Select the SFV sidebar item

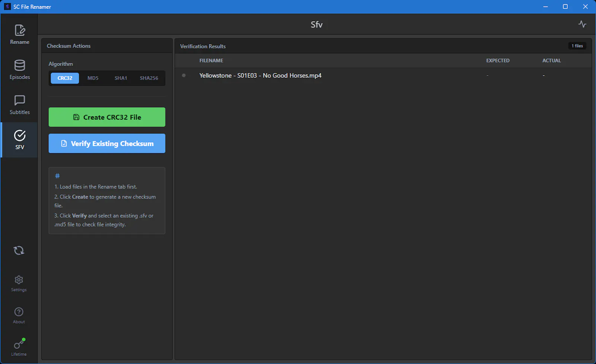point(19,140)
